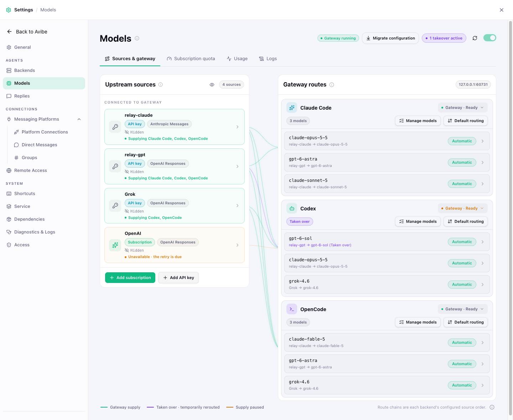Click the key icon on relay-gpt card
This screenshot has width=513, height=420.
pos(115,166)
